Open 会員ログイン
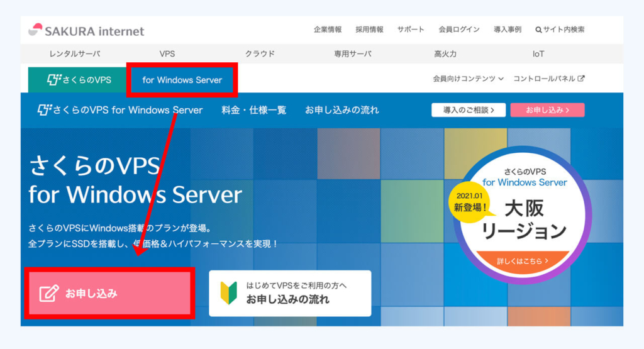This screenshot has height=349, width=644. (x=458, y=30)
